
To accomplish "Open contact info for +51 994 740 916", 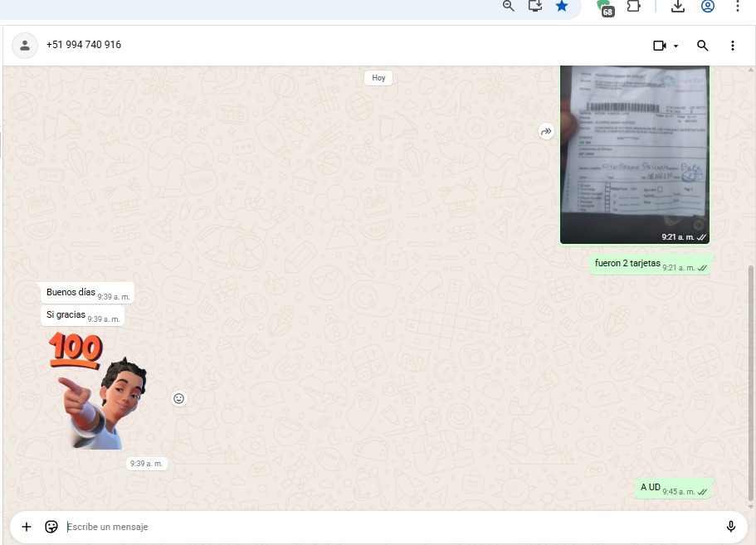I will (84, 45).
